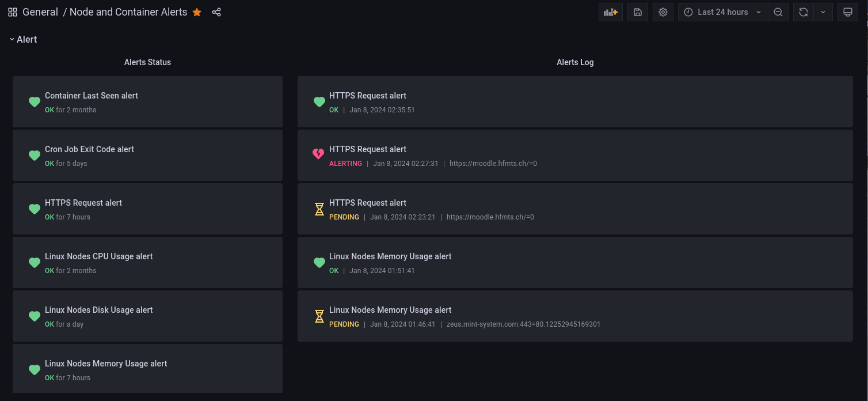Click the add panel icon
This screenshot has height=401, width=868.
point(610,12)
